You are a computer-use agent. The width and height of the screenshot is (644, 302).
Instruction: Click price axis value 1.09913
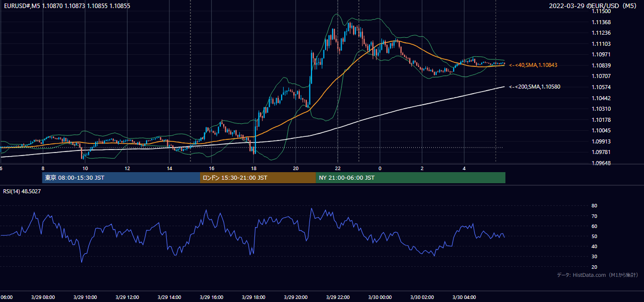[x=601, y=141]
